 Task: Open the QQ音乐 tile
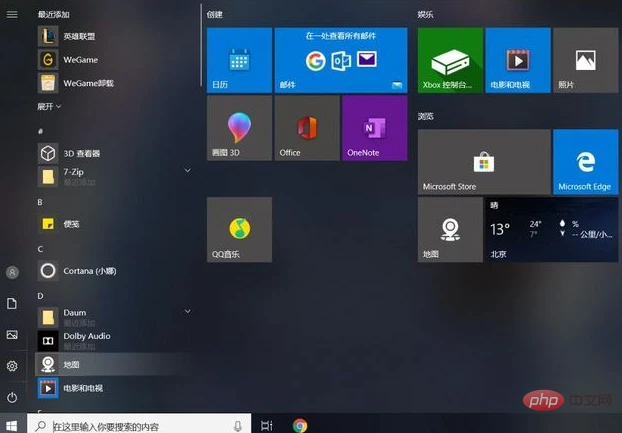tap(239, 230)
